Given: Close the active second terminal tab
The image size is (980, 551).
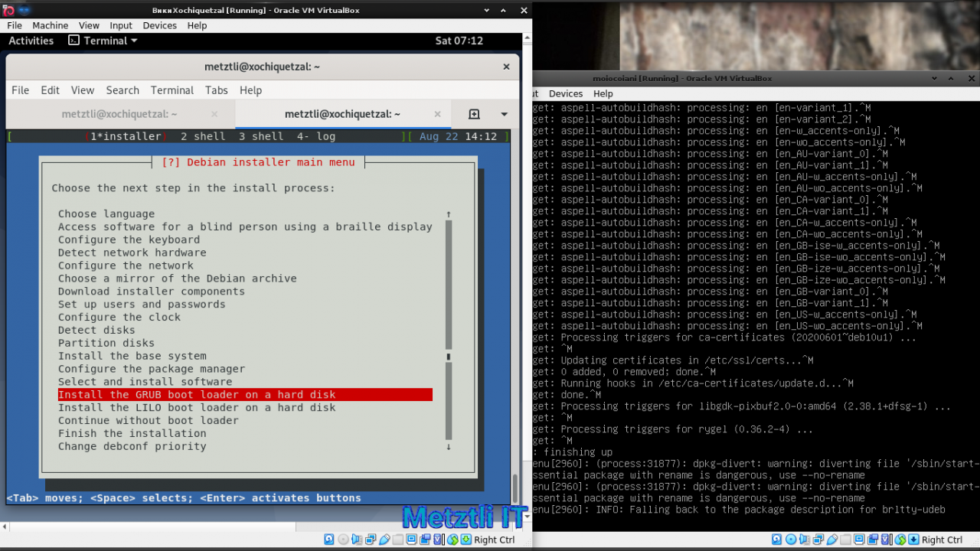Looking at the screenshot, I should (x=437, y=114).
